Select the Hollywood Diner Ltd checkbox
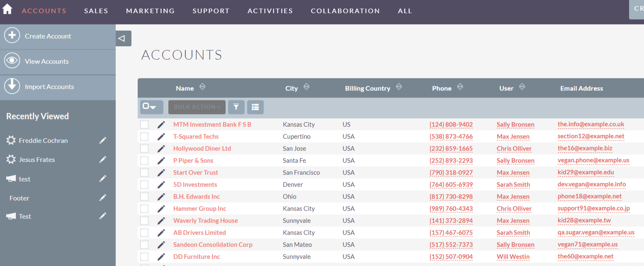Viewport: 644px width, 266px height. pyautogui.click(x=144, y=149)
